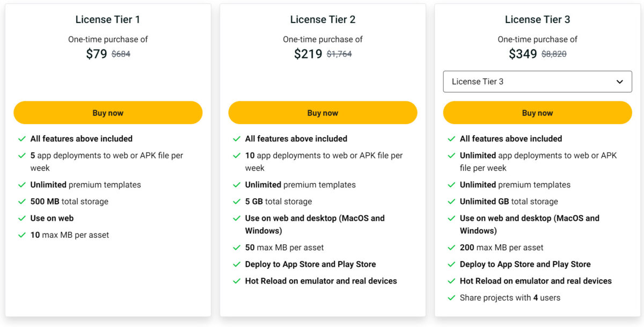Screen dimensions: 644x327
Task: Click the checkmark beside Deploy to App Store in Tier 2
Action: click(x=237, y=264)
